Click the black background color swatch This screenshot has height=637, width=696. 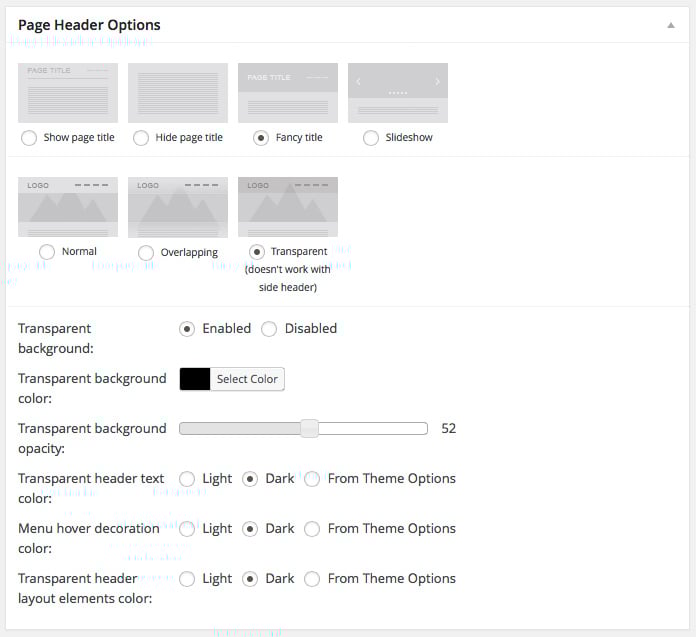click(x=195, y=379)
